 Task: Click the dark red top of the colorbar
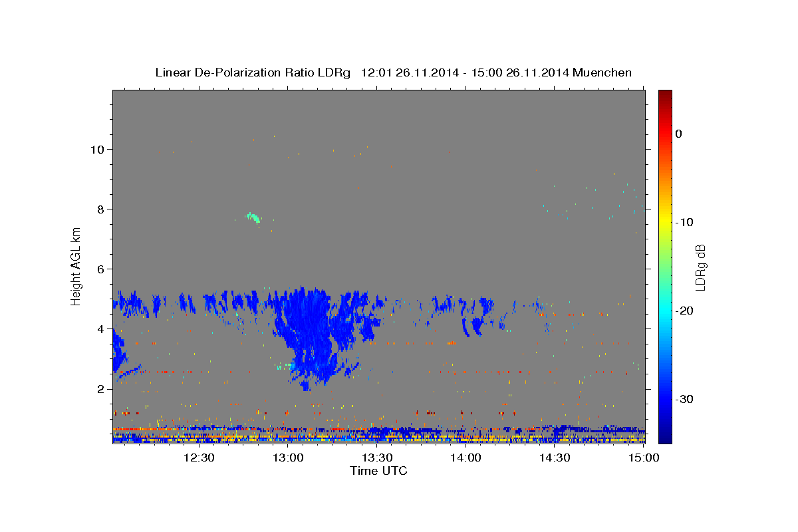pyautogui.click(x=664, y=95)
